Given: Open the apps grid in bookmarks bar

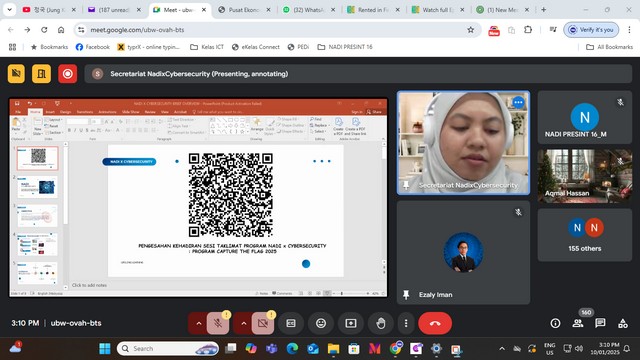Looking at the screenshot, I should point(13,47).
